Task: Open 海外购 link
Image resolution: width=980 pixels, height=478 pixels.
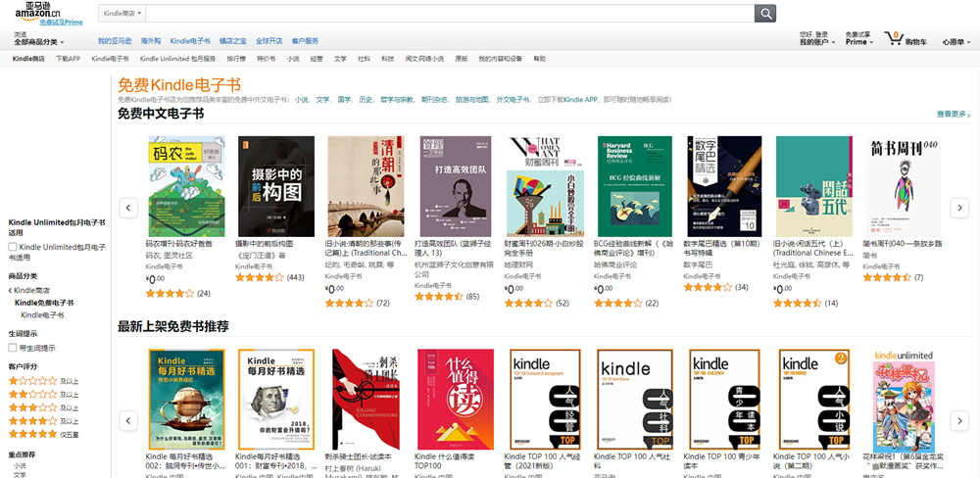Action: pos(151,41)
